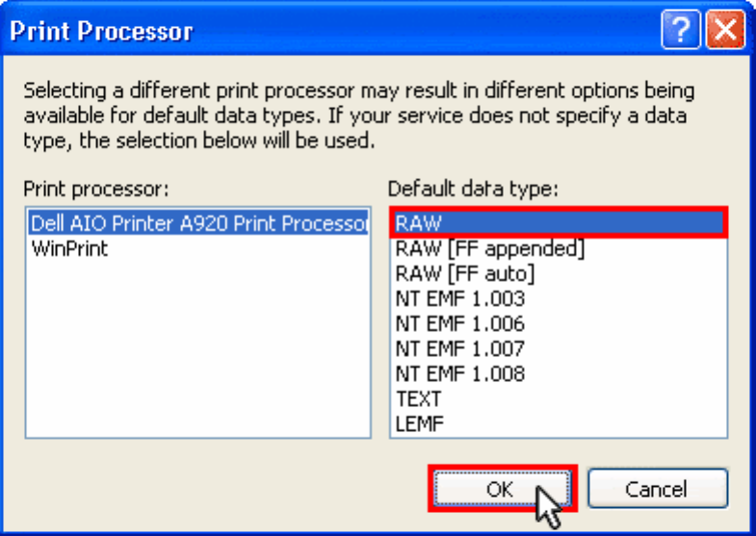Select RAW [FF appended] data type
756x536 pixels.
490,248
